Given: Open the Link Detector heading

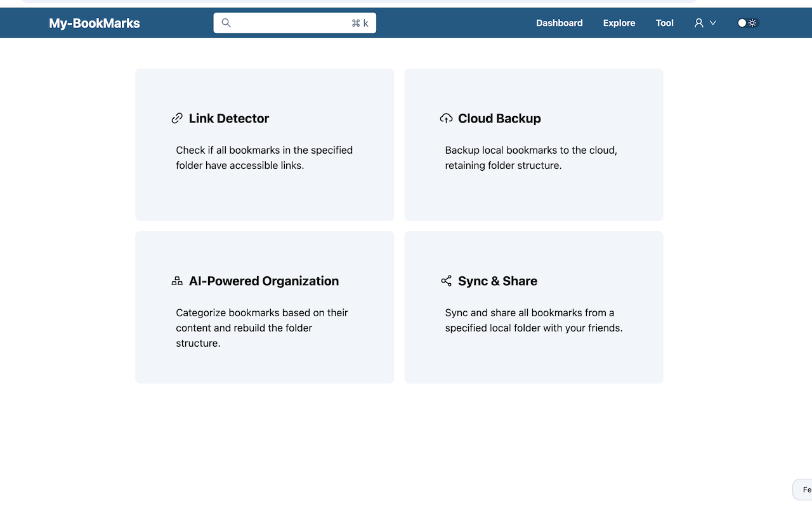Looking at the screenshot, I should tap(229, 118).
